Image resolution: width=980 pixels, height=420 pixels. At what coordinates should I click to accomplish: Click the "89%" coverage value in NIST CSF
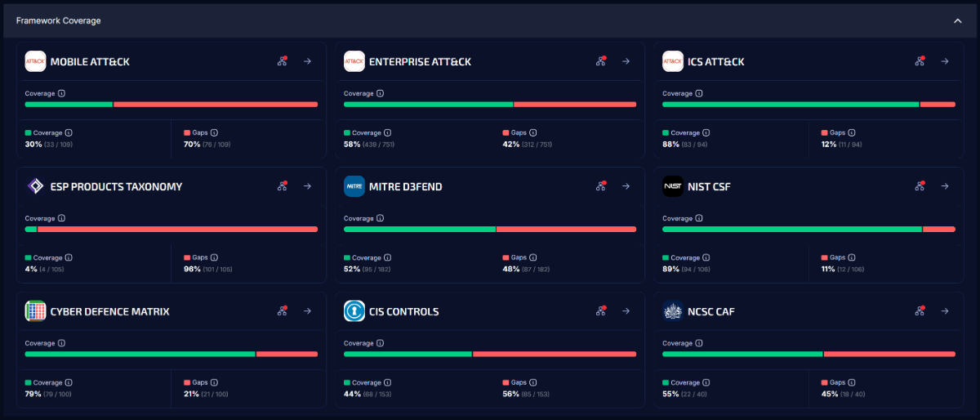pyautogui.click(x=670, y=269)
